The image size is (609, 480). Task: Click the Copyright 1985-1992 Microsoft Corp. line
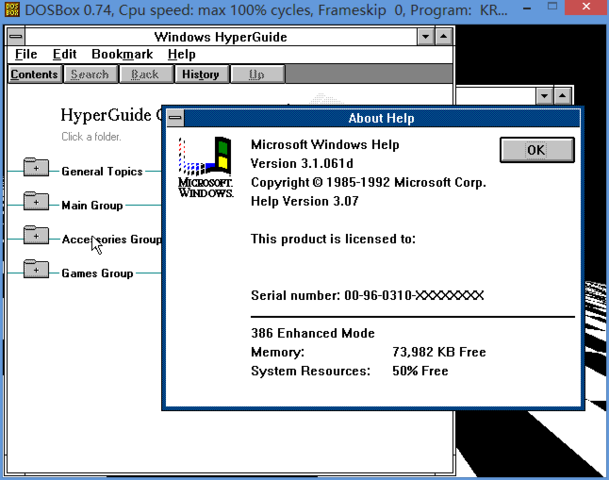[x=368, y=182]
